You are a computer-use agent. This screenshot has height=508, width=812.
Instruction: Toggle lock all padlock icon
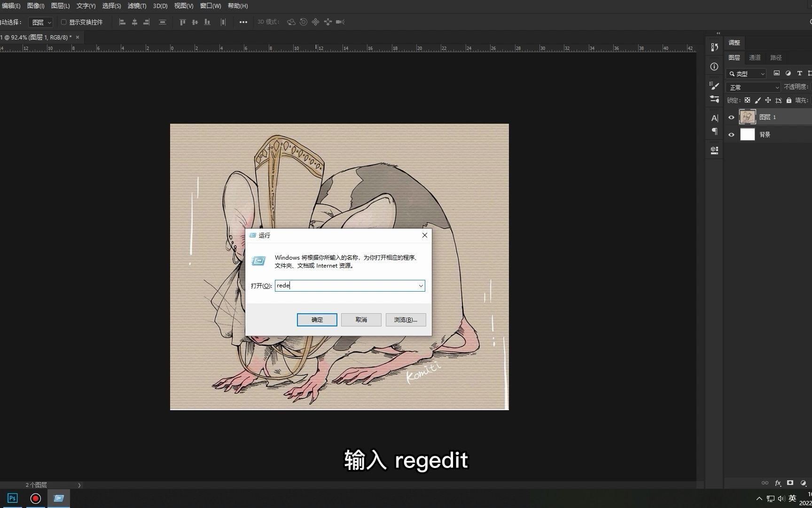point(789,100)
